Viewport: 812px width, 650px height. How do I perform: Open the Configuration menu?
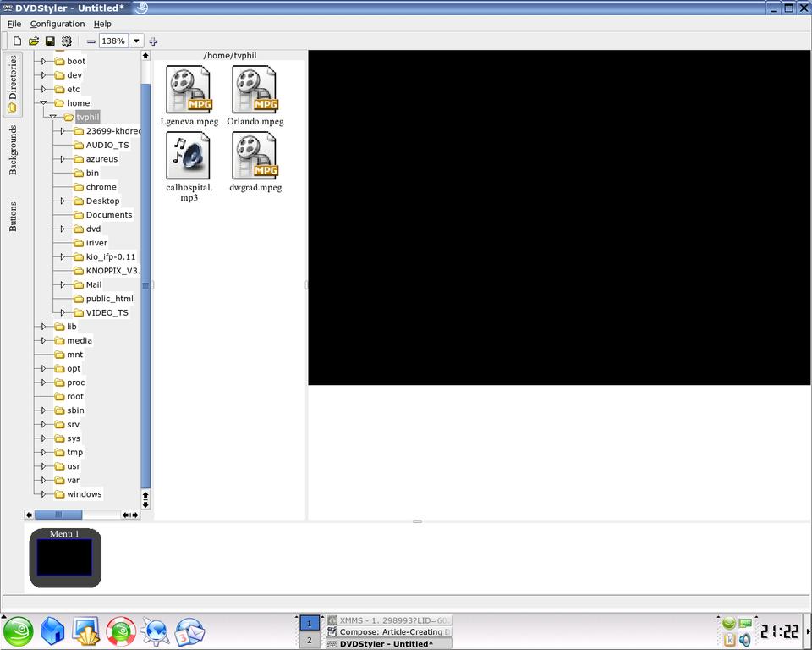coord(58,24)
